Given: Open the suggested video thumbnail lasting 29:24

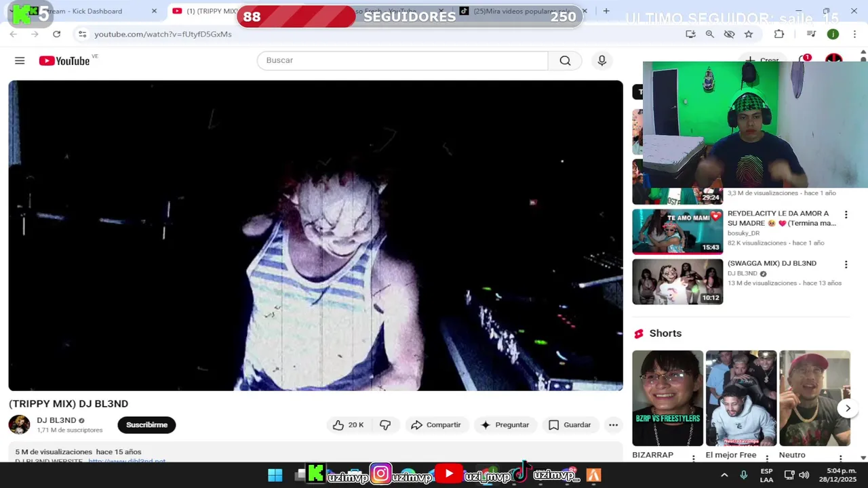Looking at the screenshot, I should tap(677, 182).
